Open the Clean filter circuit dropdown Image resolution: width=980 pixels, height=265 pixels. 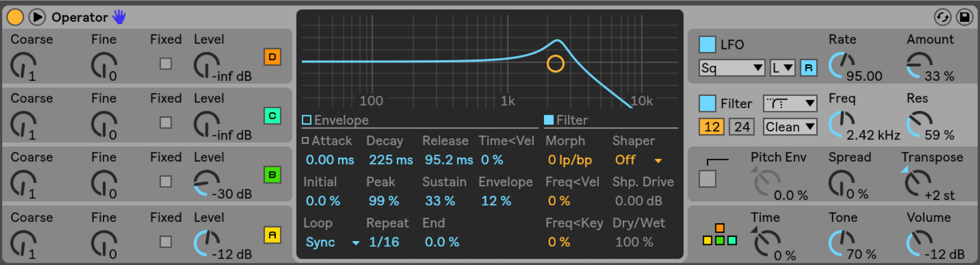790,127
